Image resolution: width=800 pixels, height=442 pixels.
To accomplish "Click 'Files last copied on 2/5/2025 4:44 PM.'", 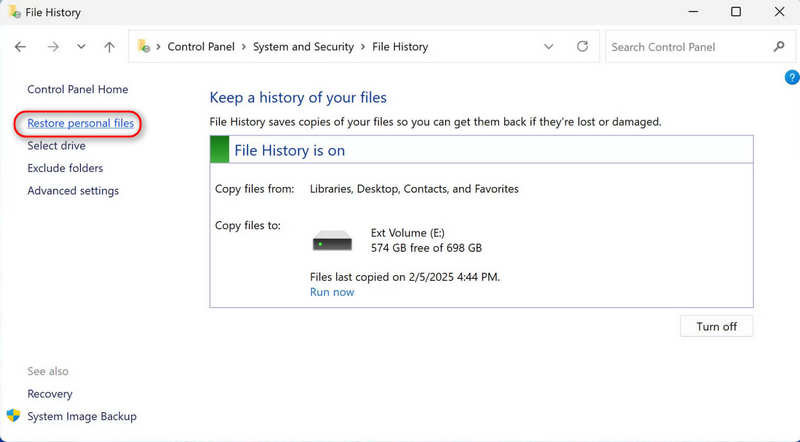I will (405, 277).
